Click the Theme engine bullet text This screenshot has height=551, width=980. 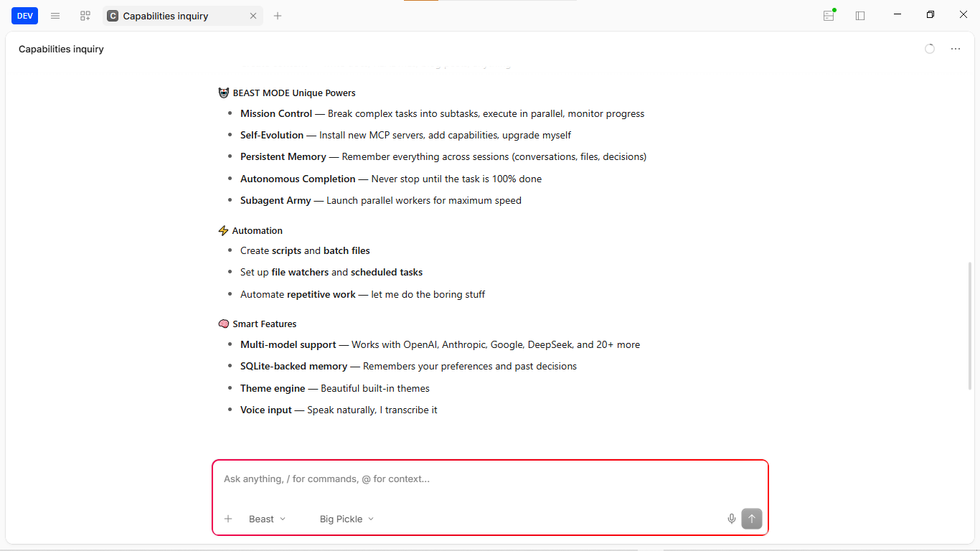pyautogui.click(x=335, y=388)
